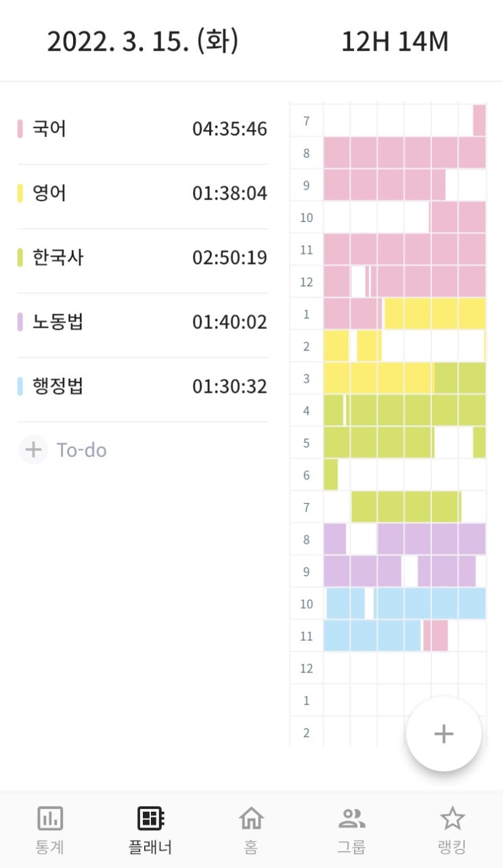Open the 그룹 people icon

(x=351, y=819)
